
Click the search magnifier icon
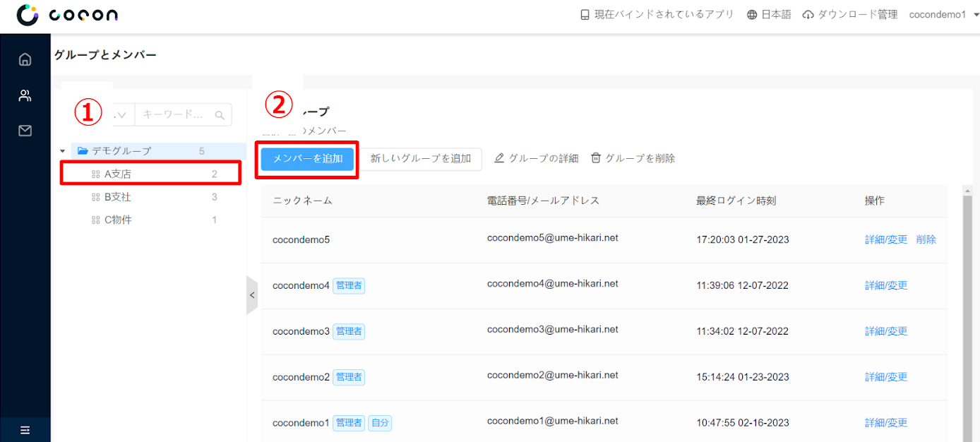(x=220, y=115)
